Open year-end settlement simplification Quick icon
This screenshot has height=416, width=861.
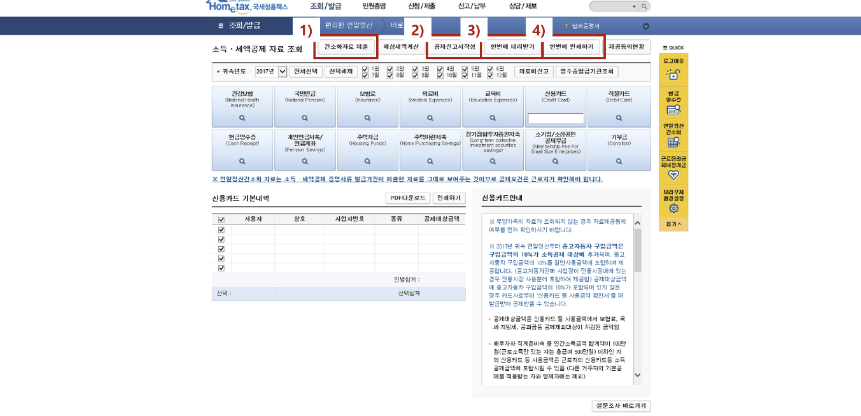[x=673, y=142]
